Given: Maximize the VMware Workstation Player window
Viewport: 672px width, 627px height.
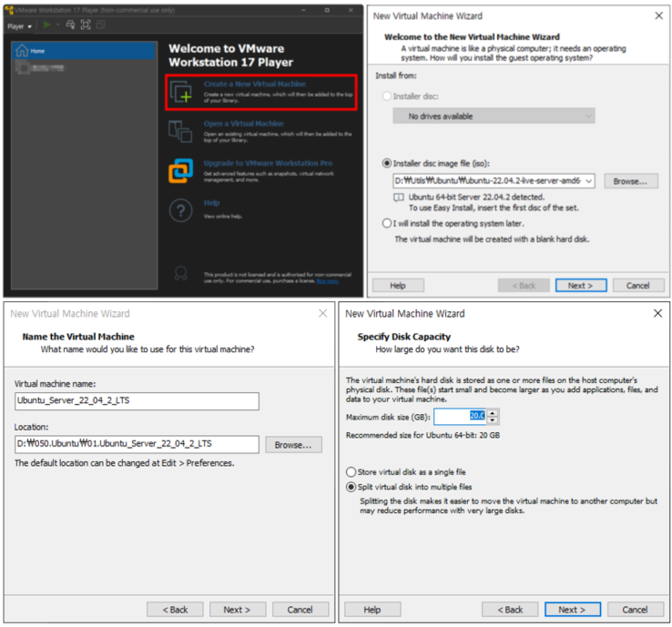Looking at the screenshot, I should pos(327,10).
